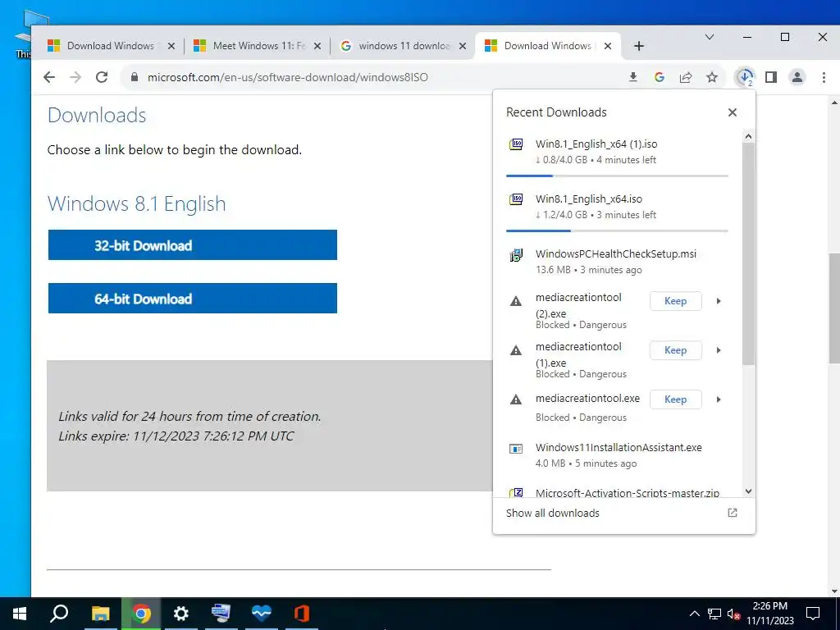Screen dimensions: 840x630
Task: Open the Chrome downloads toolbar icon
Action: pos(745,77)
